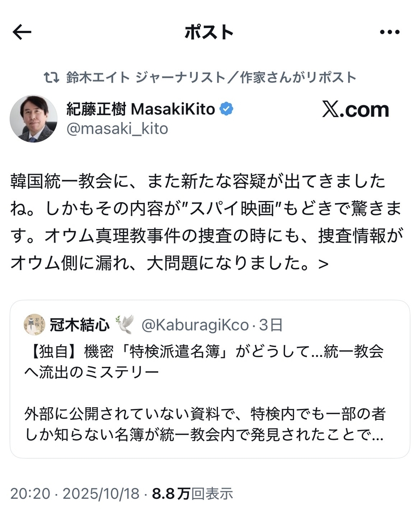Select the main post text about 韓国統一教会
This screenshot has height=516, width=420.
[206, 222]
